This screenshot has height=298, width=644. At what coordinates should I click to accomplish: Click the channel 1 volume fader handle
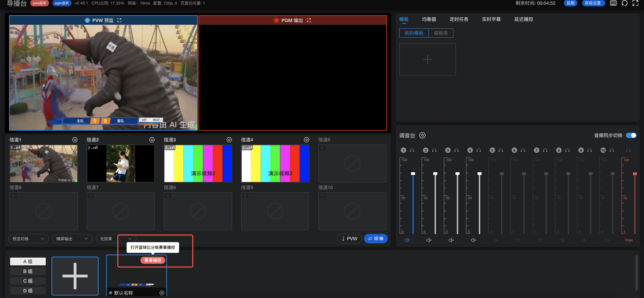[413, 174]
